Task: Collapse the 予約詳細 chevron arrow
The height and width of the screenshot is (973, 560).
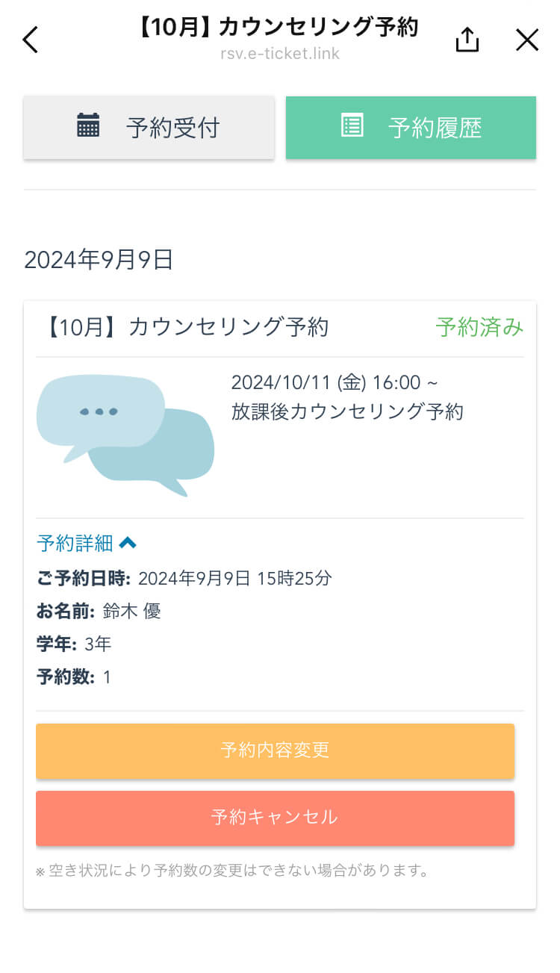Action: [x=128, y=543]
